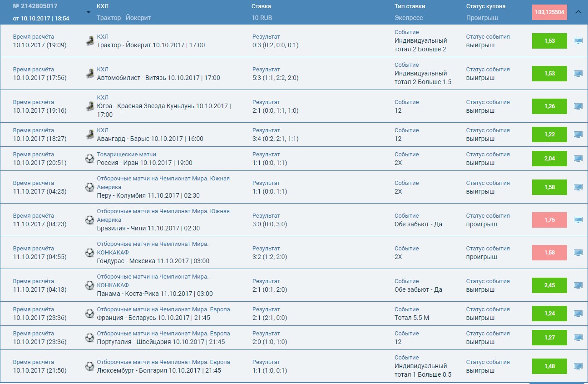
Task: Click the total coefficient 183,125504
Action: (x=549, y=12)
